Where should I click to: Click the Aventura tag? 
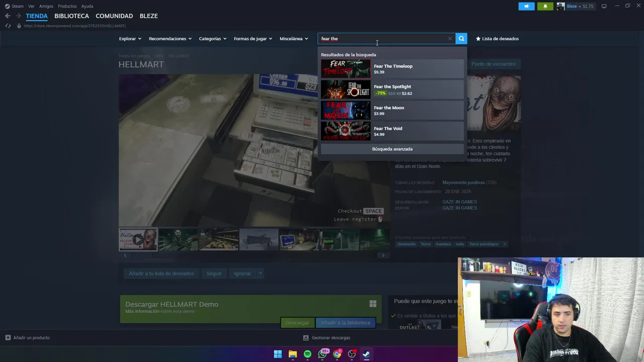tap(443, 244)
